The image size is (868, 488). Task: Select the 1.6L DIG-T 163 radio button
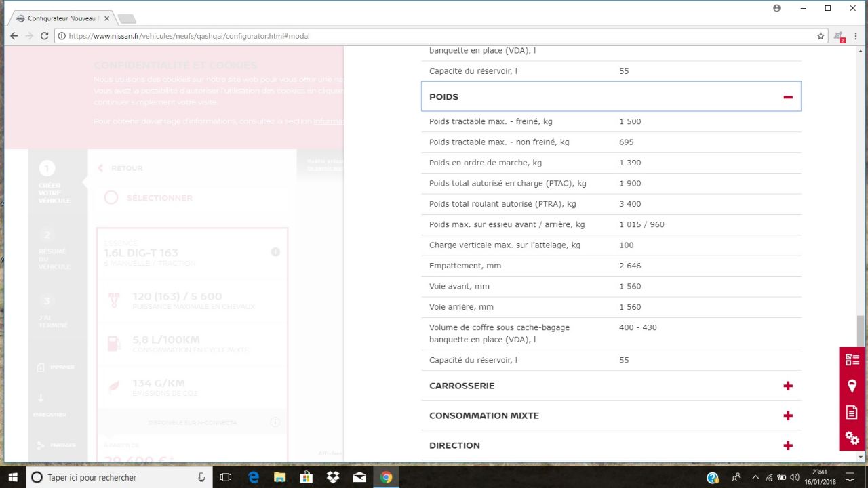click(111, 198)
